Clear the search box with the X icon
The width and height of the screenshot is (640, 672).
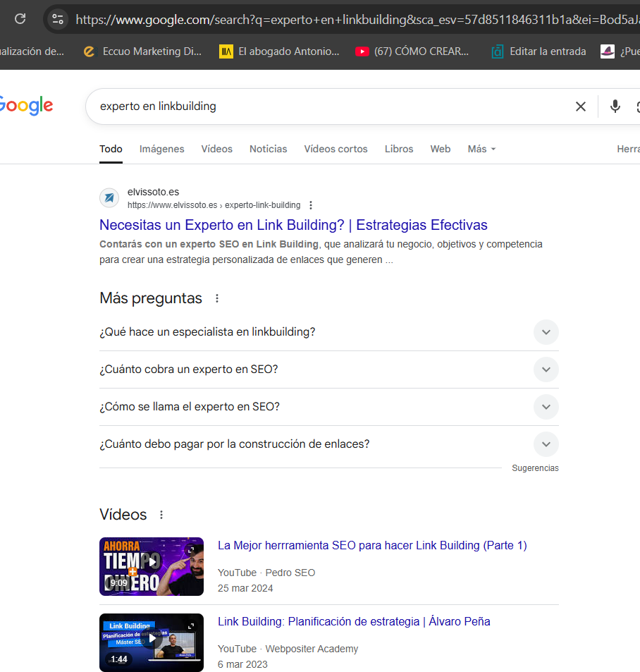coord(580,106)
